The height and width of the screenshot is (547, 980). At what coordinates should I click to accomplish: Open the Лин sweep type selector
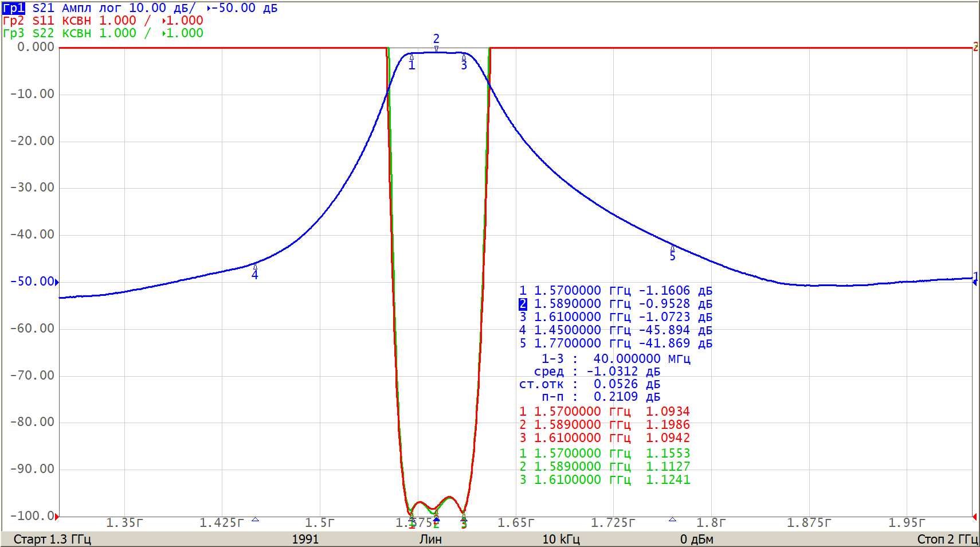tap(430, 539)
